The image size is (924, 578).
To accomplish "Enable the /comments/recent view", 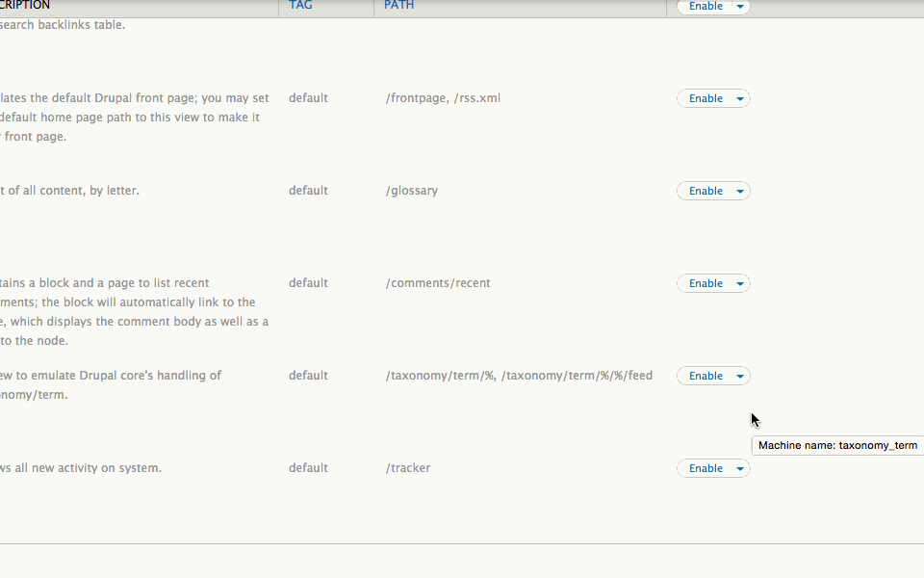I will (x=706, y=283).
